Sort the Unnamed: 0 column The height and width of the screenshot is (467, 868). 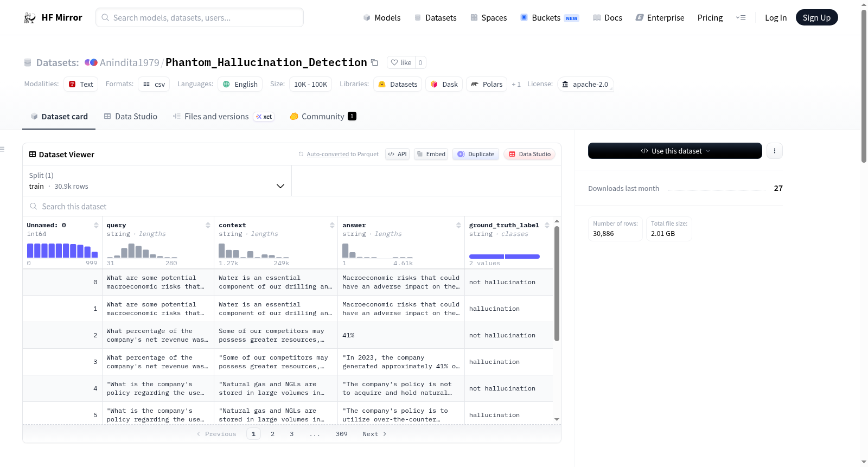[96, 225]
